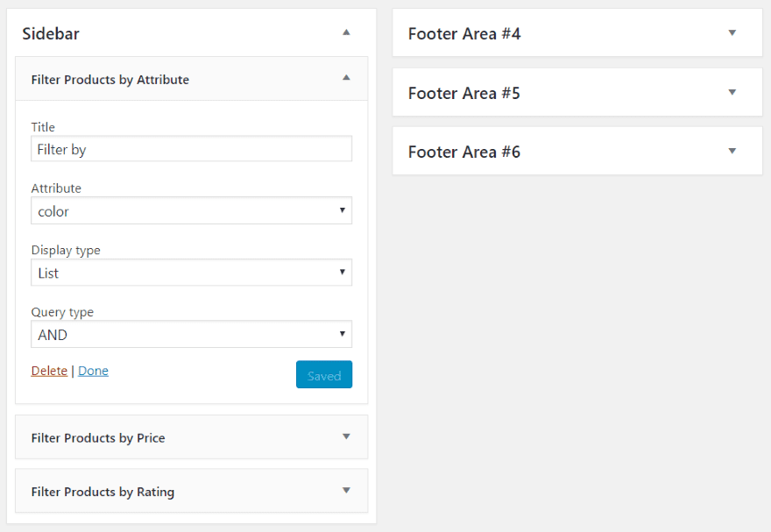Click the Title input field
Screen dimensions: 771x532
tap(191, 149)
